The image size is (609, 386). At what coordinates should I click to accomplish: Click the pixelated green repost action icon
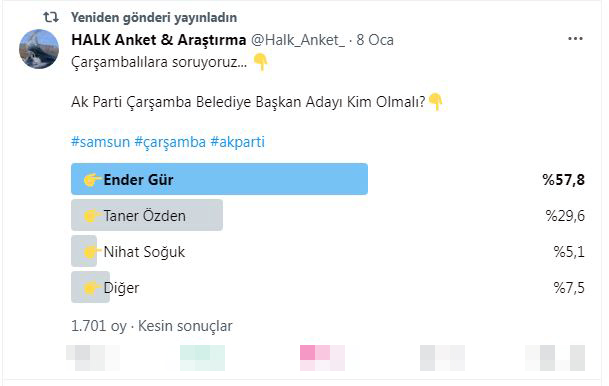202,358
